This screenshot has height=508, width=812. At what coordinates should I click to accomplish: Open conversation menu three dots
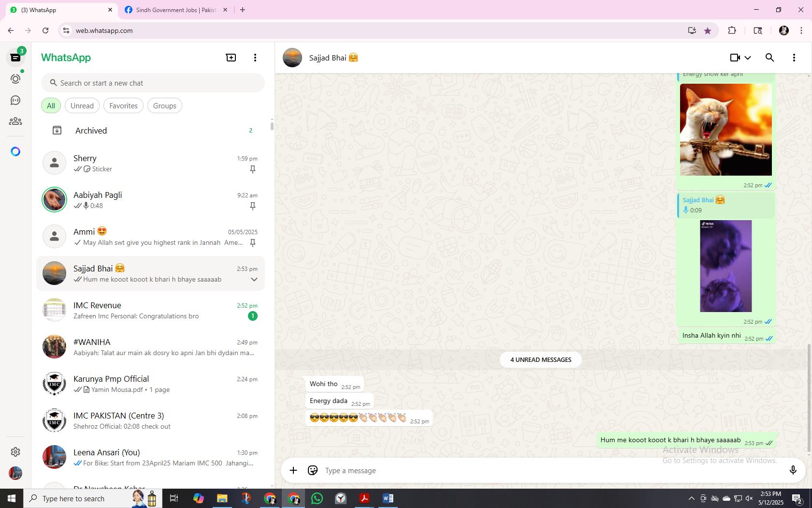[x=794, y=58]
